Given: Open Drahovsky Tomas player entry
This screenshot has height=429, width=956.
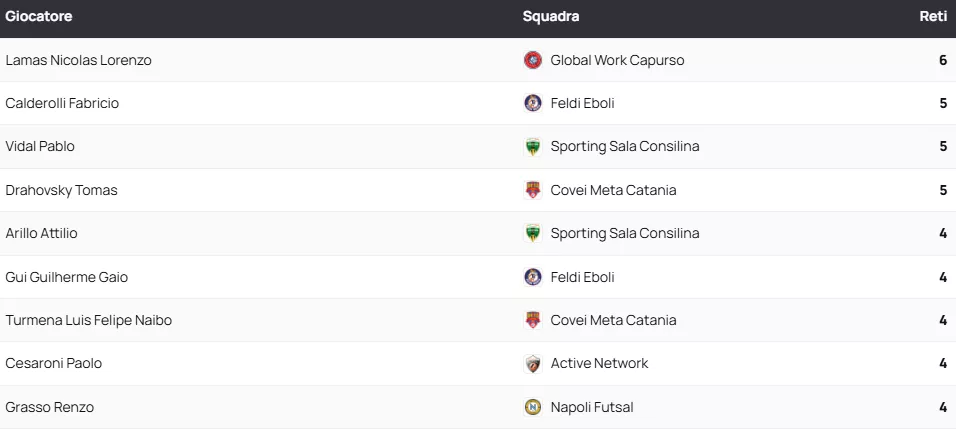Looking at the screenshot, I should (61, 190).
